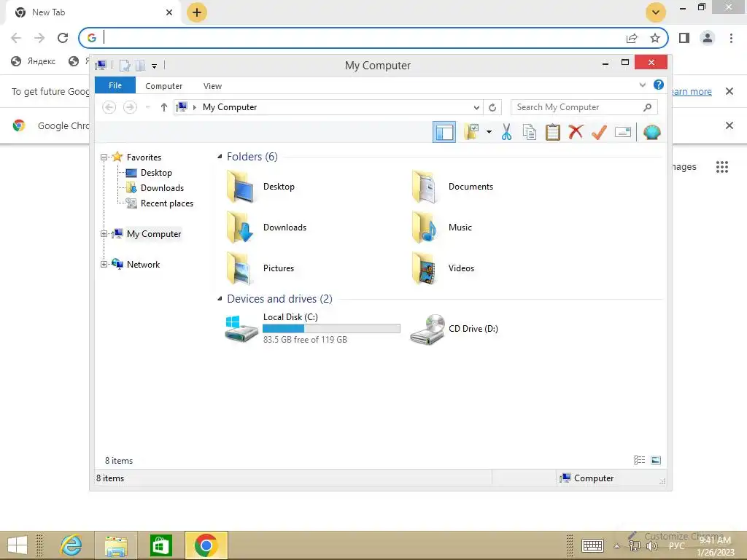Viewport: 747px width, 560px height.
Task: Expand the My Computer tree node
Action: (104, 234)
